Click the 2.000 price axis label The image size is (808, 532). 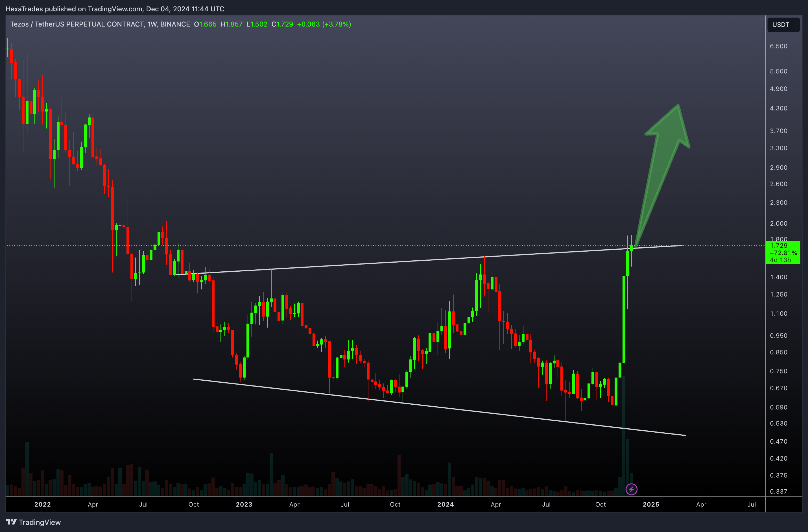click(x=778, y=223)
